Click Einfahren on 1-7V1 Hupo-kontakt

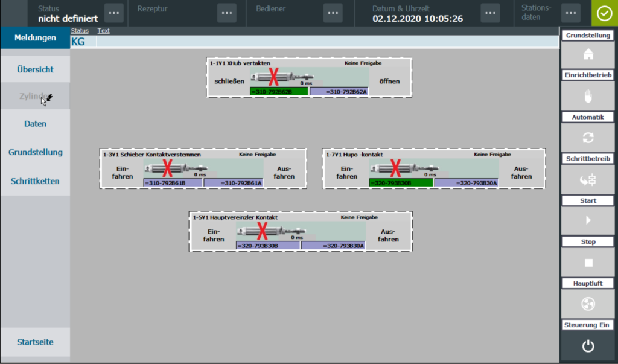(x=346, y=173)
